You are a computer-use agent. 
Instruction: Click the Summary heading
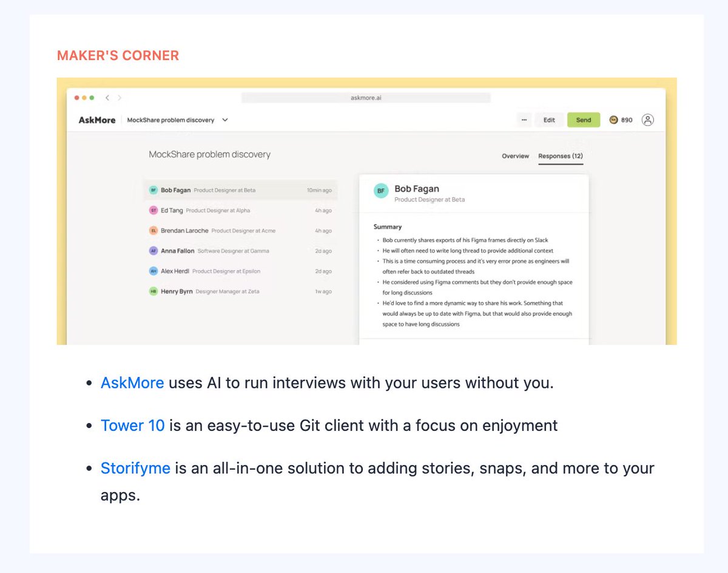[388, 226]
